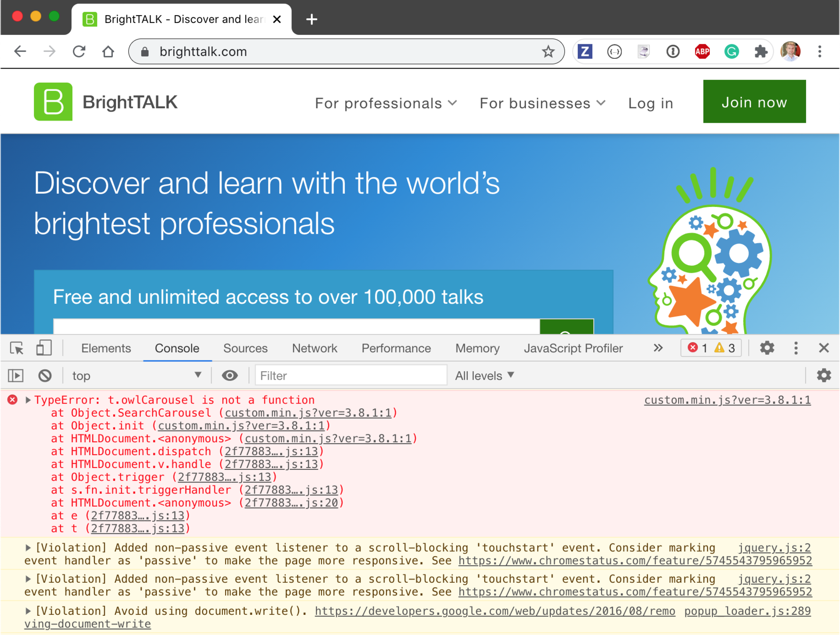Click the green BrightTALK logo
Viewport: 840px width, 635px height.
point(53,102)
